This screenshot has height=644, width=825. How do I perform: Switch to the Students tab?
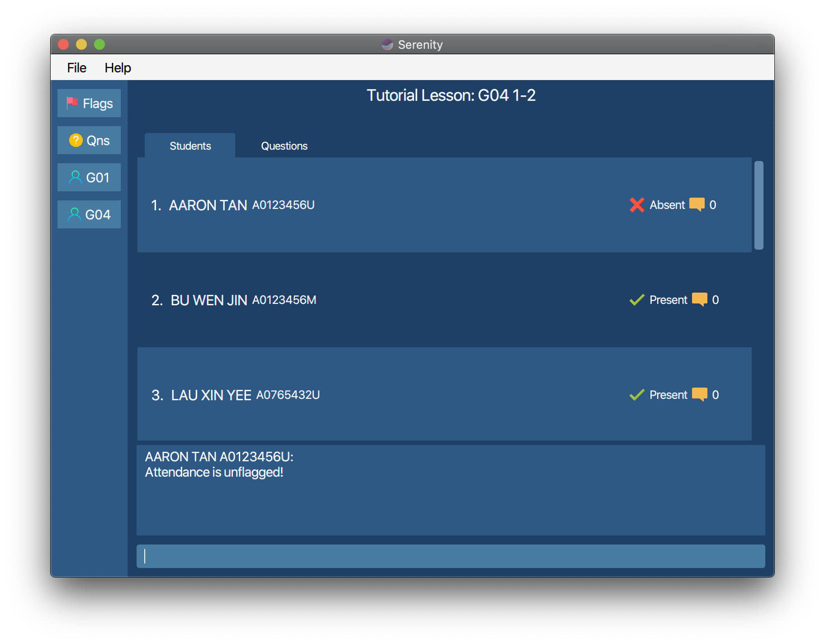coord(190,146)
